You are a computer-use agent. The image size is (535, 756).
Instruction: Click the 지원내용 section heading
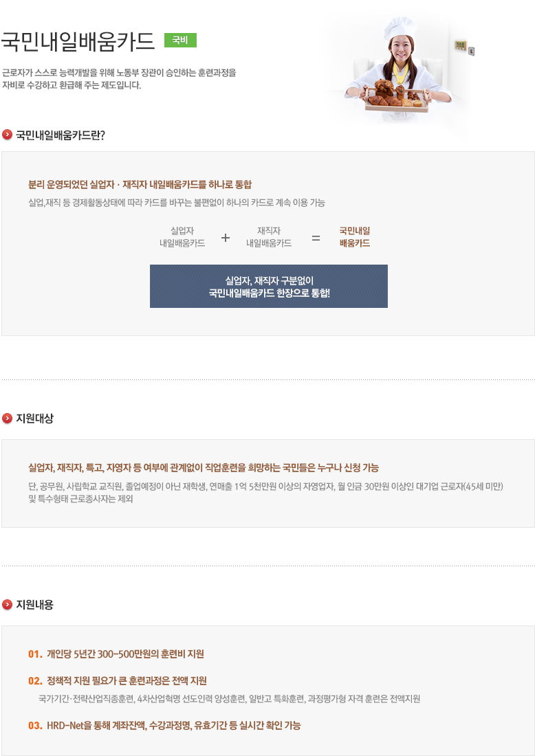[x=35, y=605]
